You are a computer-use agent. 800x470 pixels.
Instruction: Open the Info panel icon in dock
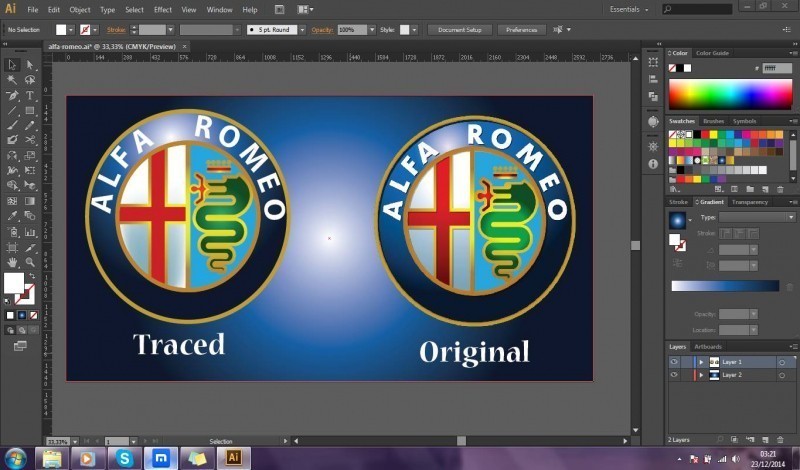tap(653, 164)
